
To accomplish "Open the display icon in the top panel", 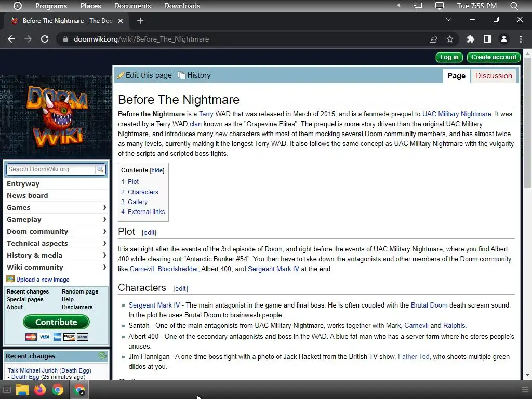I will 440,6.
